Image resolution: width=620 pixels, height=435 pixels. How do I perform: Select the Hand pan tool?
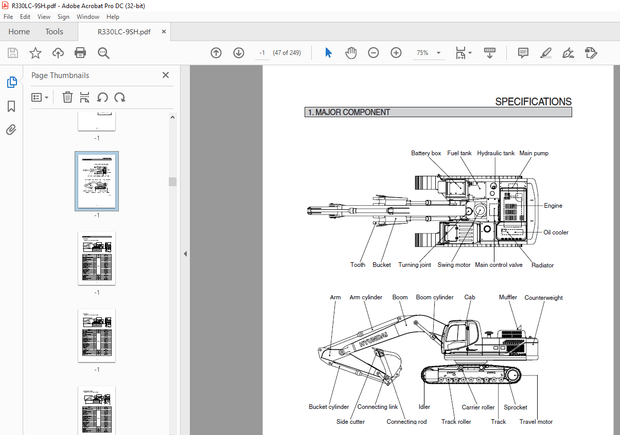pos(351,53)
